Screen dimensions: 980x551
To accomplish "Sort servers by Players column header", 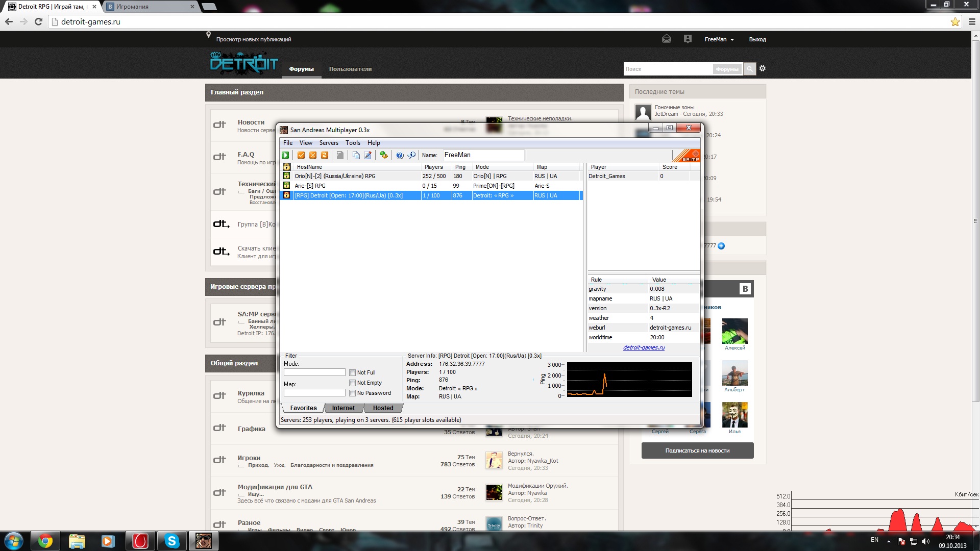I will tap(436, 167).
